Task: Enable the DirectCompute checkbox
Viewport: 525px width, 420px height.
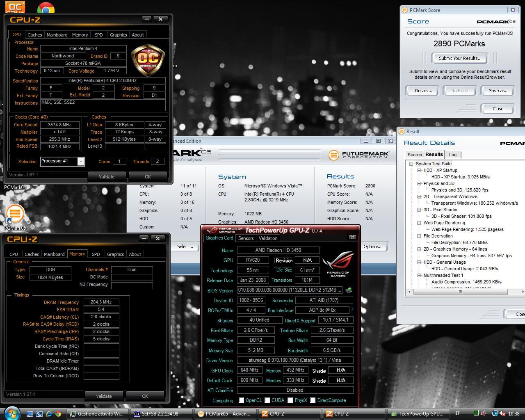Action: (x=313, y=400)
